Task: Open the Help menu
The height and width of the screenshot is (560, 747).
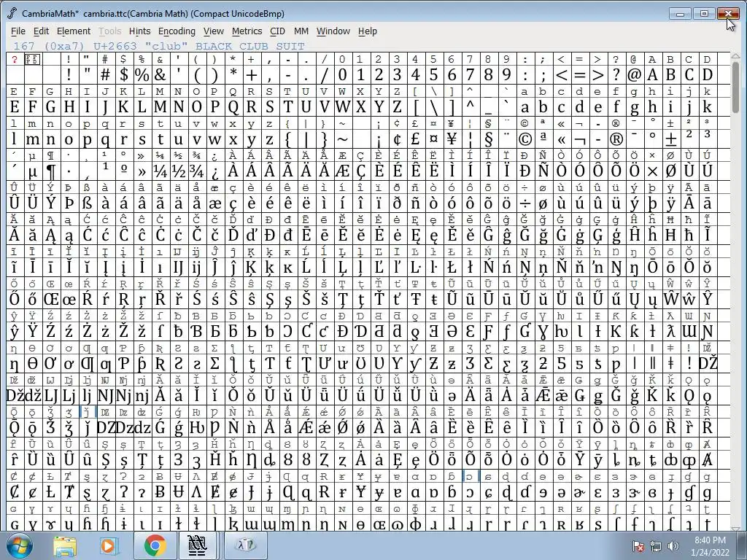Action: [368, 31]
